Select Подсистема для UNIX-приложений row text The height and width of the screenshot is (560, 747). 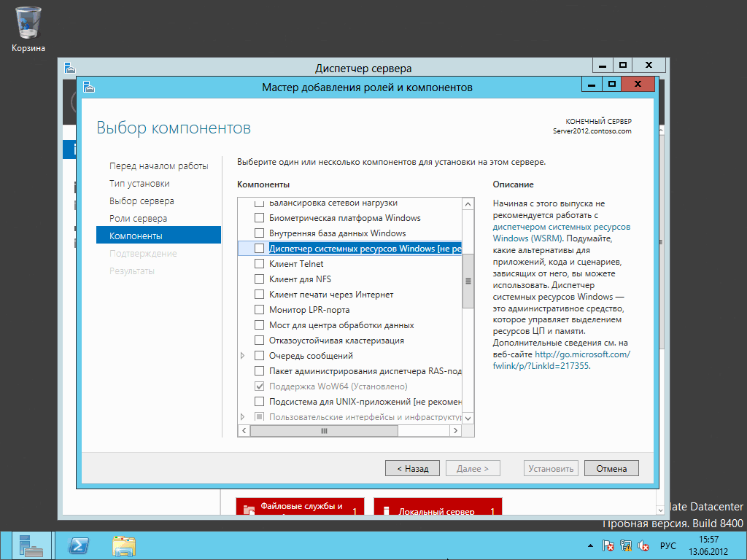coord(365,402)
